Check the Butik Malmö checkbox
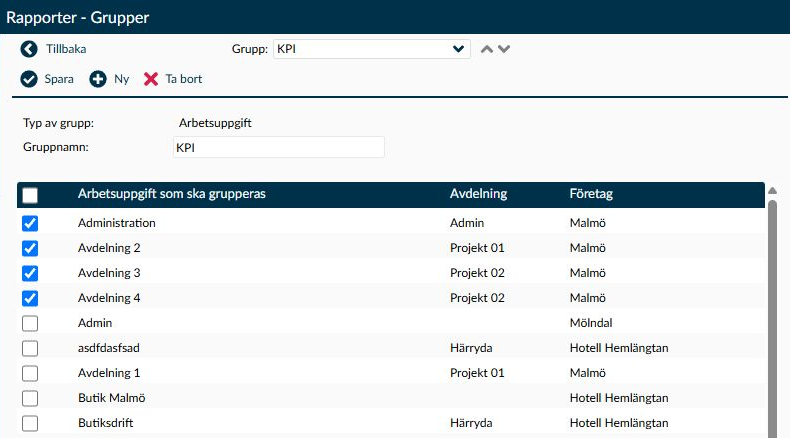Screen dimensions: 790x438 [x=30, y=398]
